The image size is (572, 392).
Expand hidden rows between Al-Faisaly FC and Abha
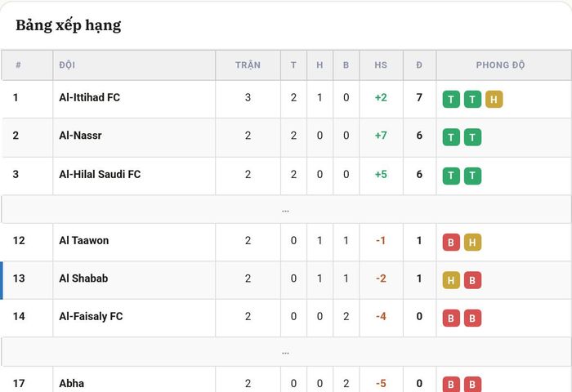(286, 352)
